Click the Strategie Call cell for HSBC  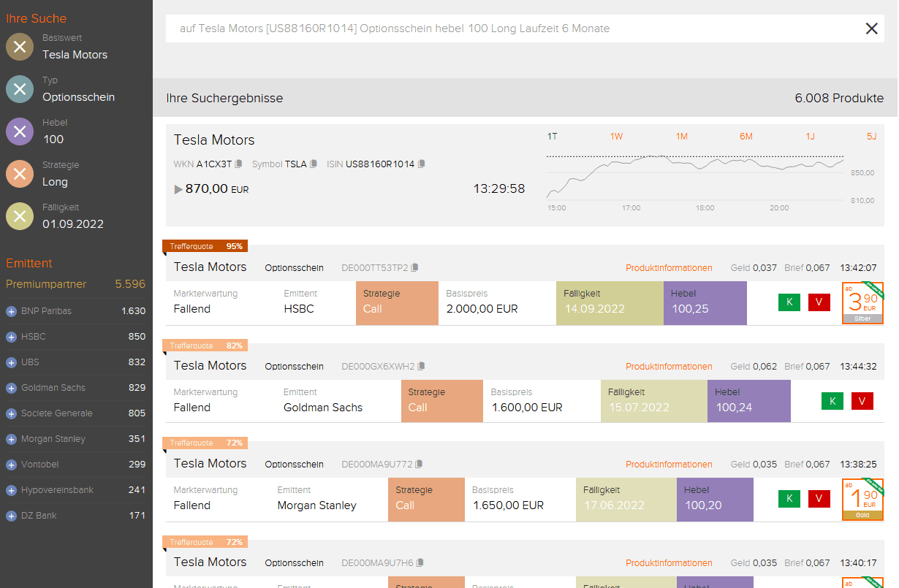click(397, 303)
